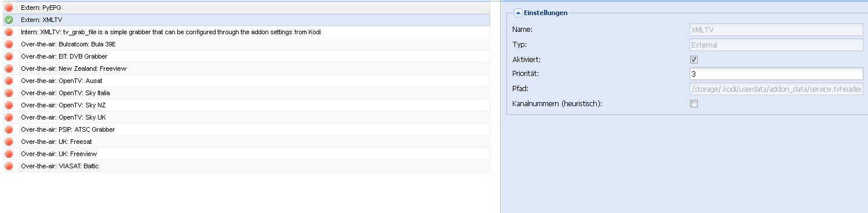The width and height of the screenshot is (868, 213).
Task: Select Over-the-air: OpenTV: Sky NZ row
Action: click(x=246, y=105)
